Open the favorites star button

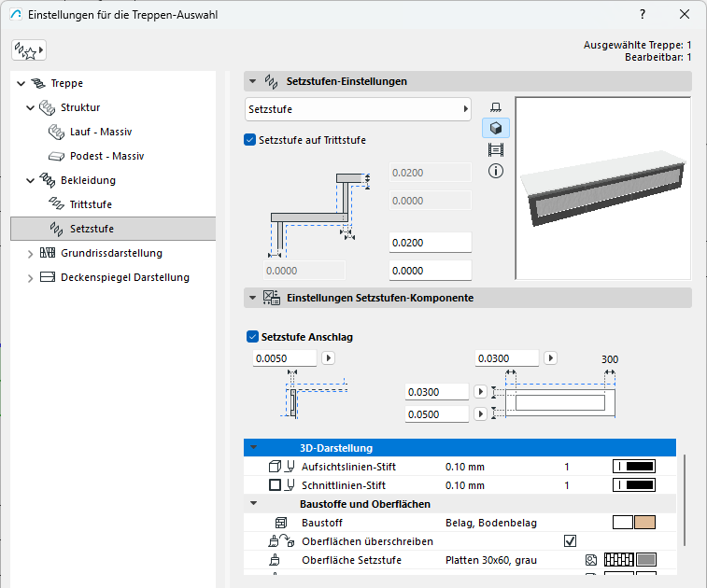click(x=28, y=49)
